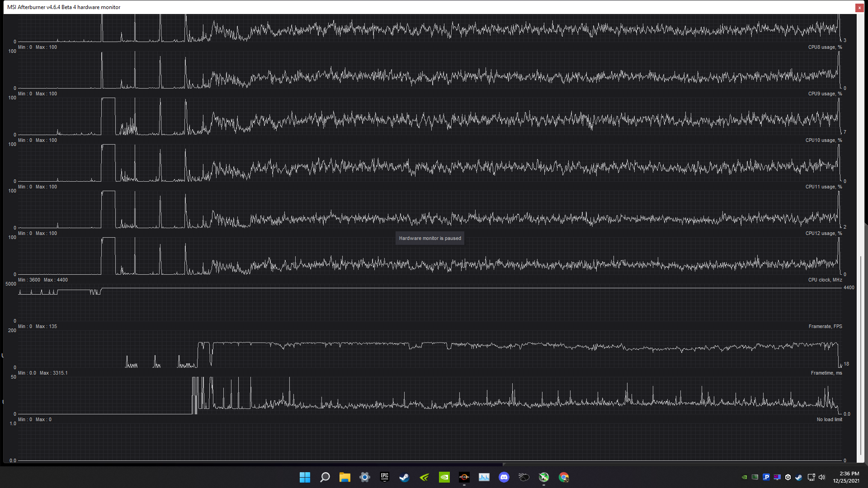Click RivaTuner Statistics Server tray icon

click(777, 477)
